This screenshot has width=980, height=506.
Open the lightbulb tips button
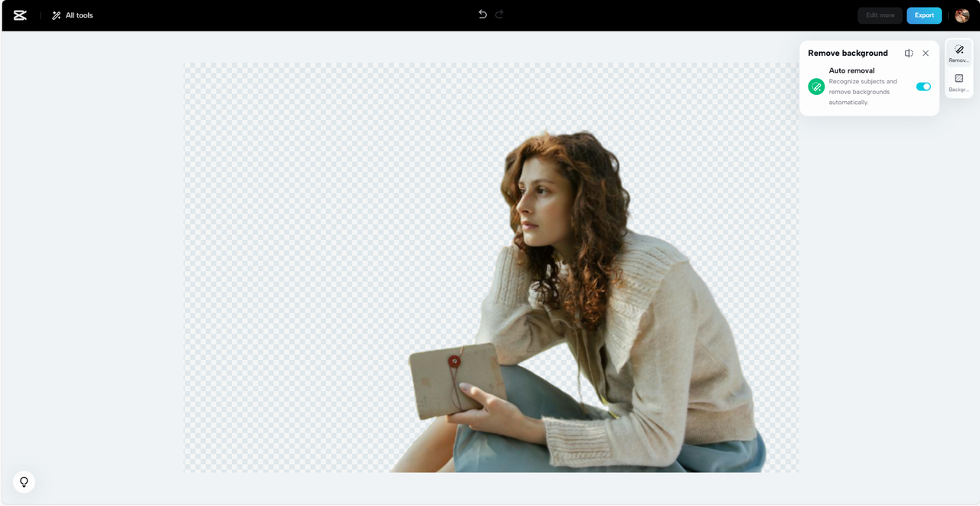24,482
